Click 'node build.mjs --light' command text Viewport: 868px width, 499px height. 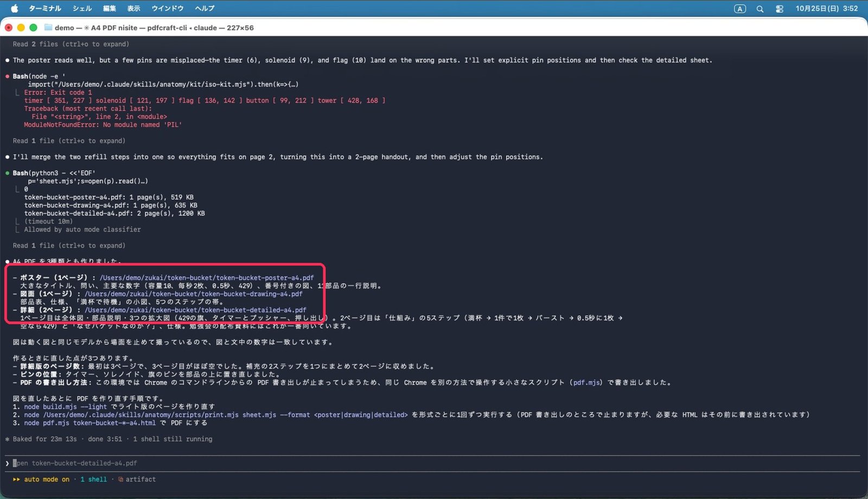[66, 407]
